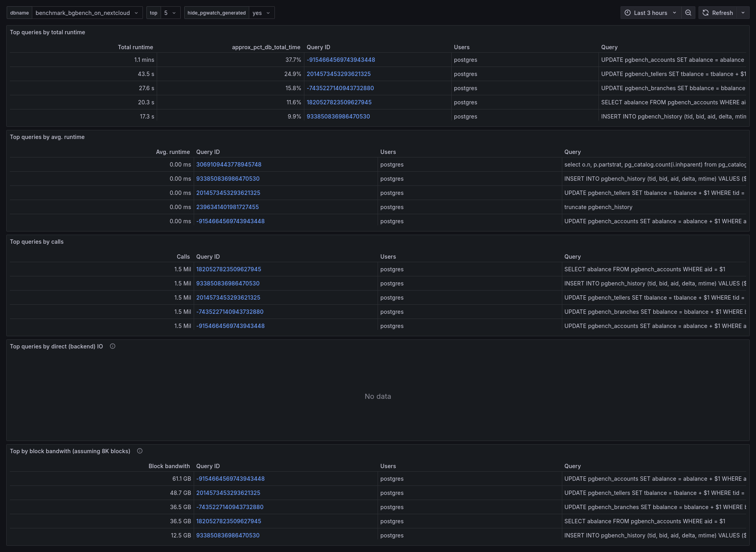Open query ID 2396341401981727455 truncate query link
Viewport: 756px width, 552px height.
click(227, 207)
